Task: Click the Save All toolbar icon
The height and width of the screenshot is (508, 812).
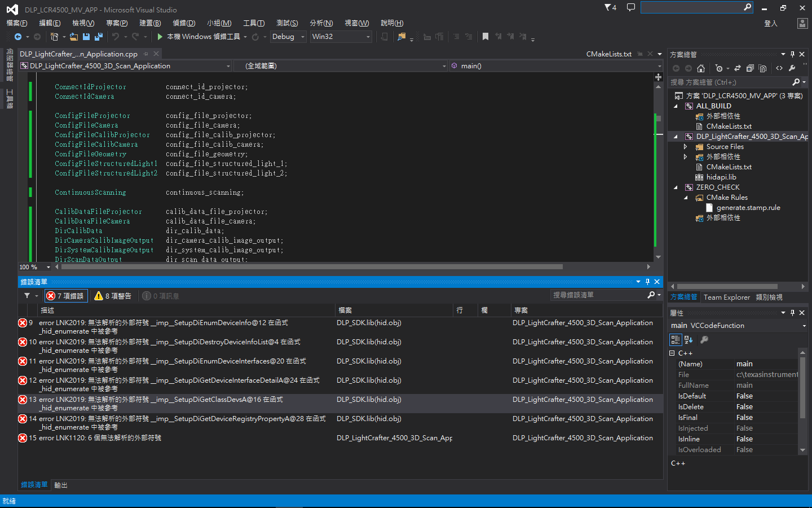Action: point(99,37)
